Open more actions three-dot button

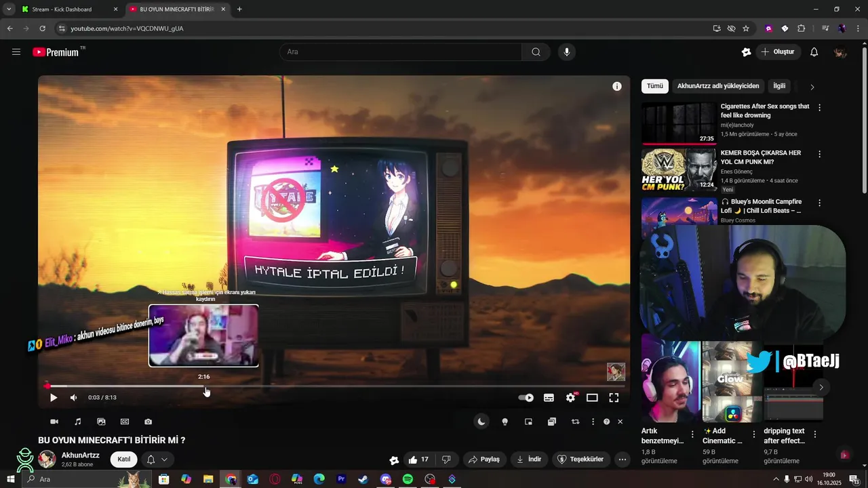[623, 459]
